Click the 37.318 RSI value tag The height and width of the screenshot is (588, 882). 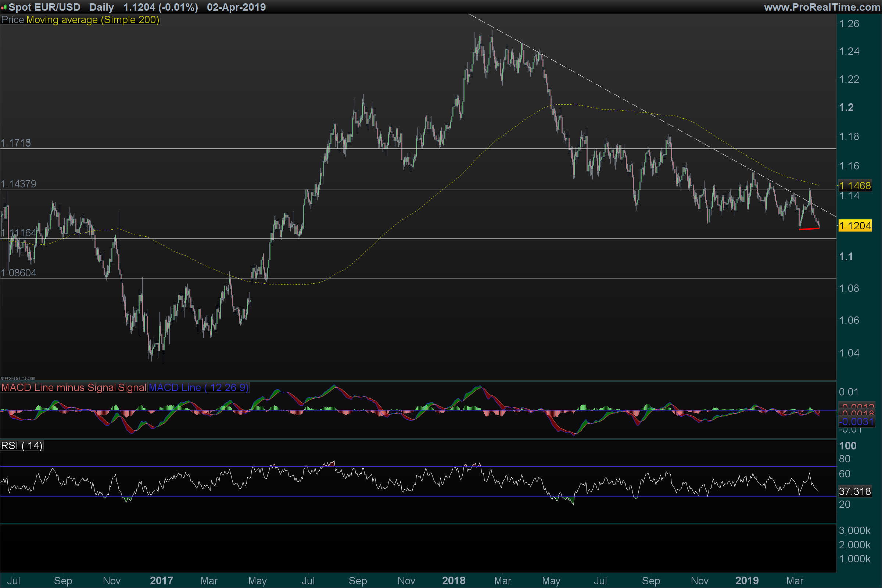click(x=855, y=491)
